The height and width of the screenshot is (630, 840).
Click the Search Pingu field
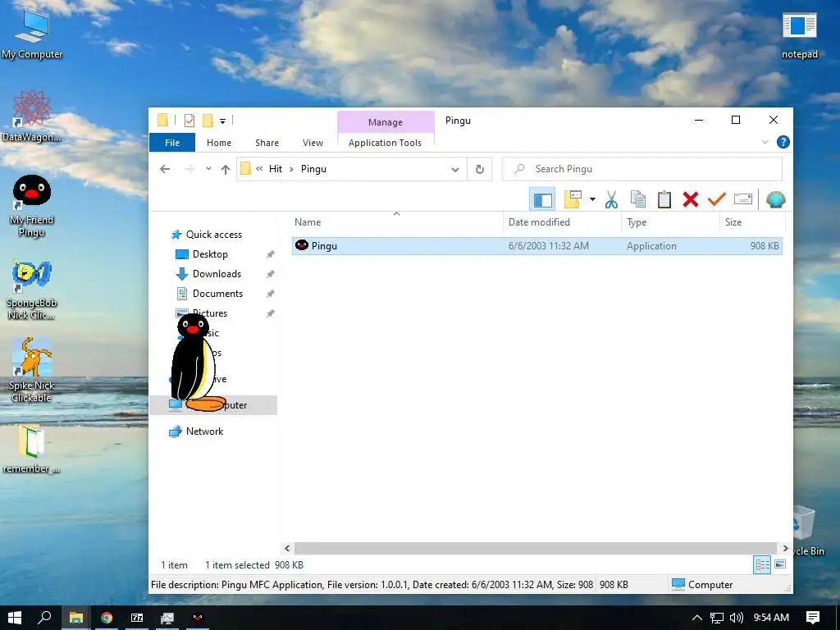pos(641,169)
